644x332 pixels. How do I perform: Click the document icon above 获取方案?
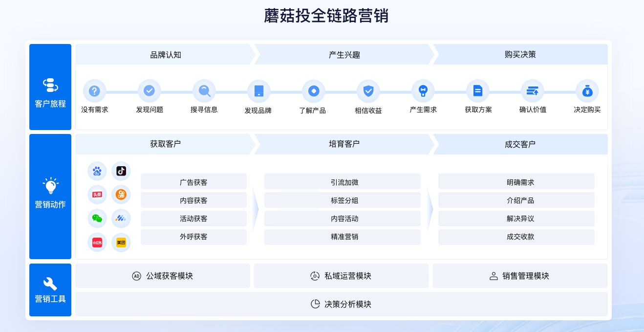478,91
